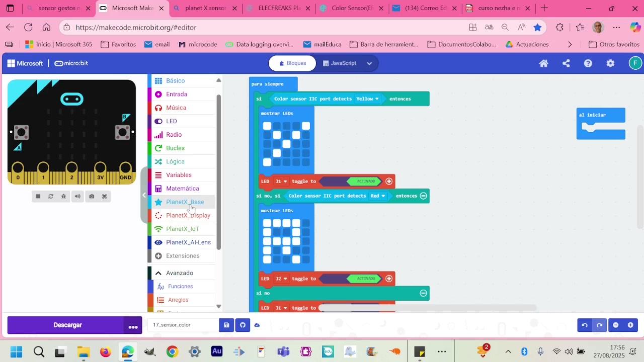Mute the simulator audio
Viewport: 644px width, 362px height.
[77, 196]
